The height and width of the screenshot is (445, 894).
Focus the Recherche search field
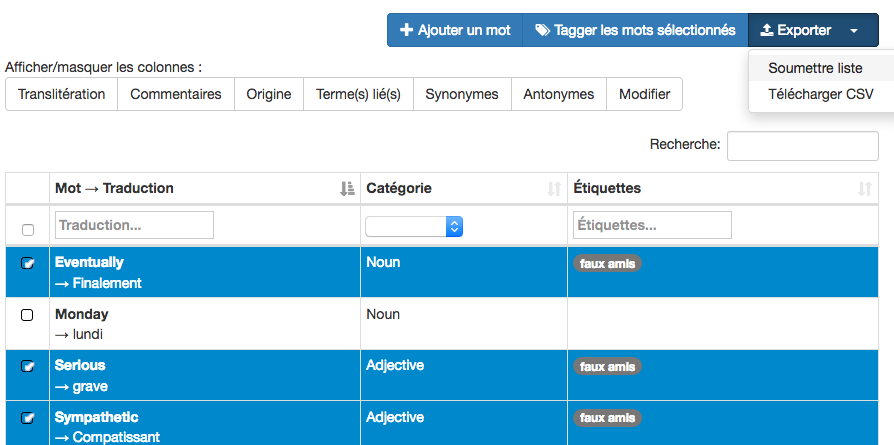click(x=802, y=145)
